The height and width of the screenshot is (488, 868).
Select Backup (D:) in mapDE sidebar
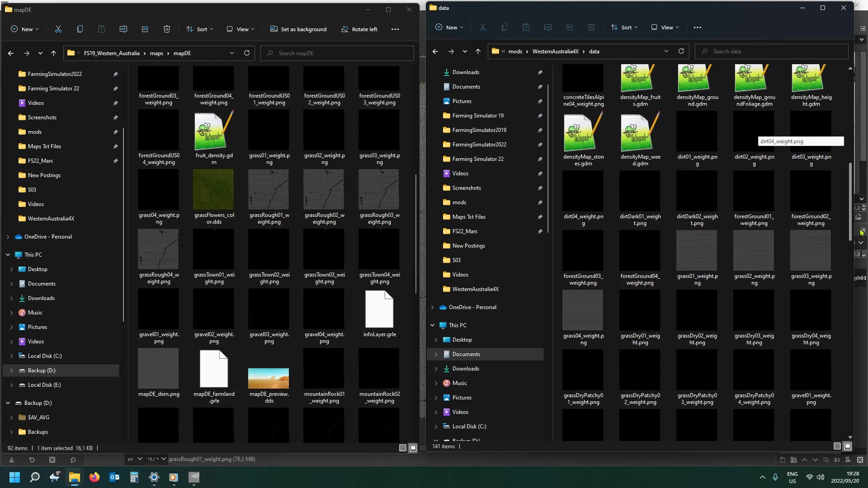point(61,371)
